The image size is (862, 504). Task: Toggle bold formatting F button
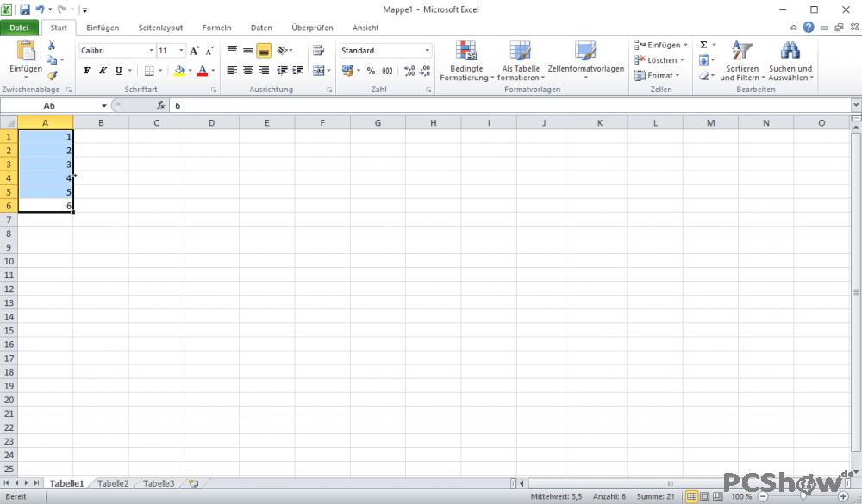[x=87, y=71]
